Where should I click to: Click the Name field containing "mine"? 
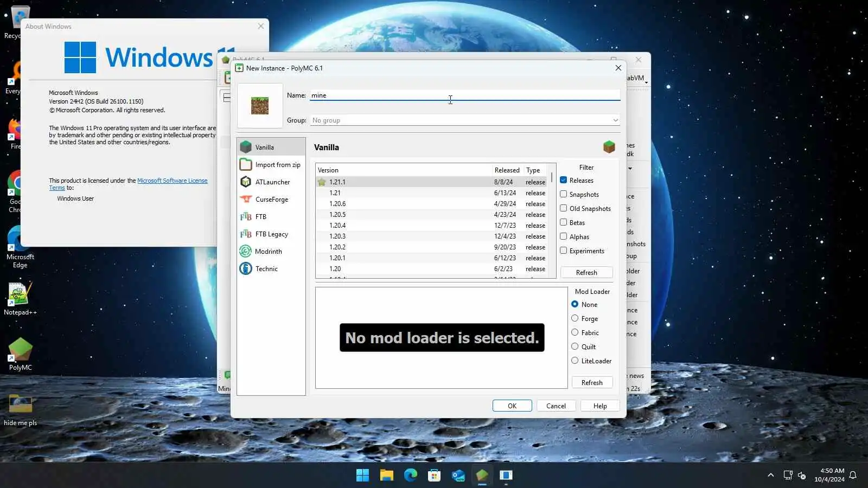point(465,95)
